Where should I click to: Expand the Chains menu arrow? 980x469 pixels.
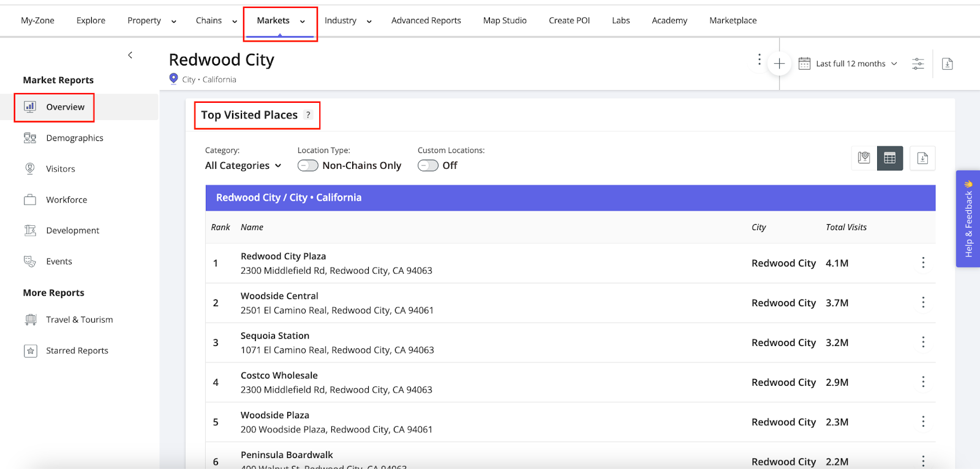[x=235, y=21]
